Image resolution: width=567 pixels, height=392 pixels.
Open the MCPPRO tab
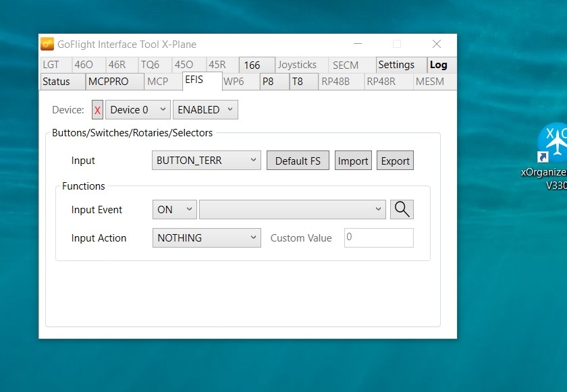click(x=115, y=82)
